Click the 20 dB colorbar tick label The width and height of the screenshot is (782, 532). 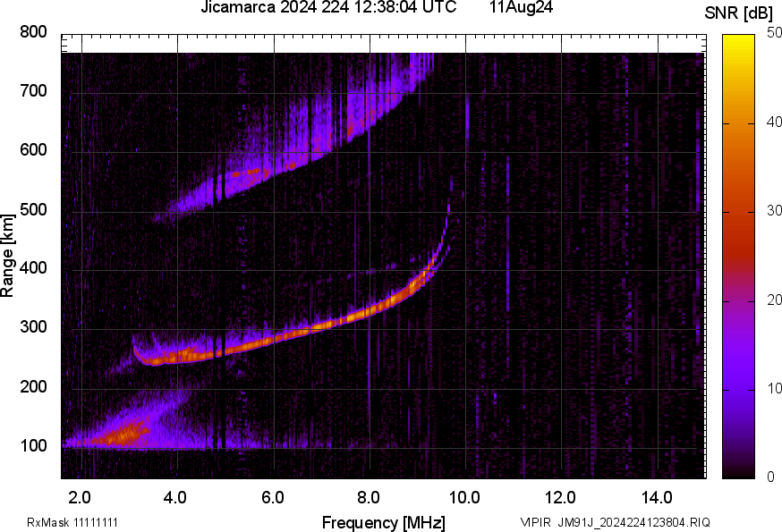click(774, 300)
